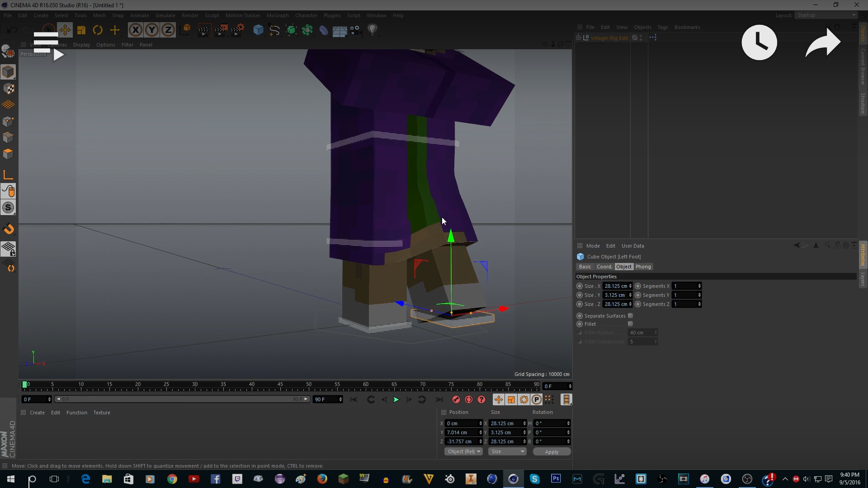Select the Scale tool
The height and width of the screenshot is (488, 868).
(x=81, y=30)
